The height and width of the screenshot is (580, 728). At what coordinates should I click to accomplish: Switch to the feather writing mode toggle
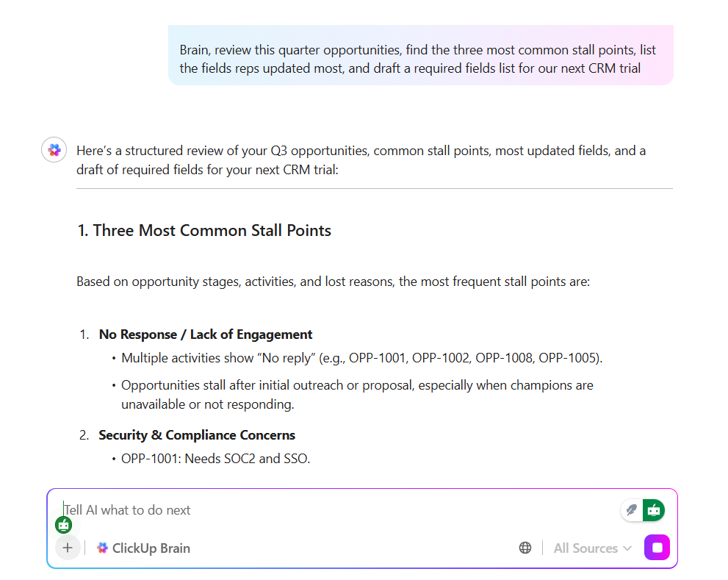pyautogui.click(x=631, y=509)
